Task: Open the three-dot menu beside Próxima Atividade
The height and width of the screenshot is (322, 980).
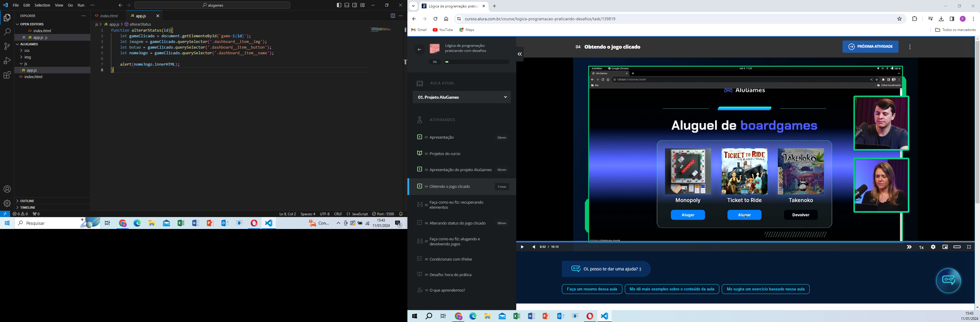Action: pyautogui.click(x=910, y=47)
